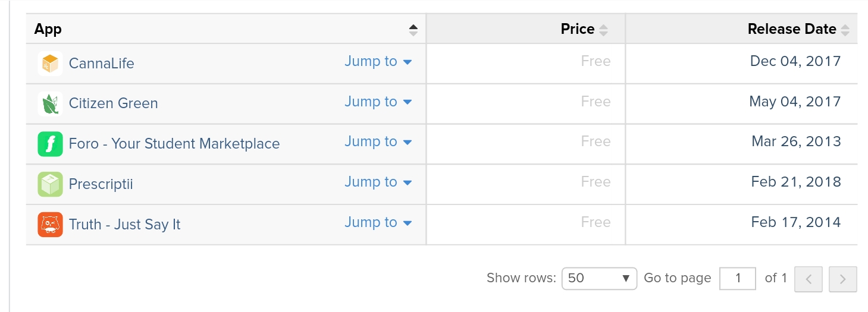Sort by Price column arrows

tap(604, 30)
